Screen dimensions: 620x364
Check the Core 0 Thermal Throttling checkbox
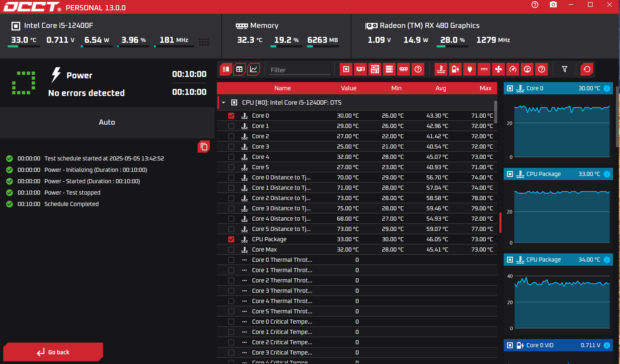click(x=231, y=260)
